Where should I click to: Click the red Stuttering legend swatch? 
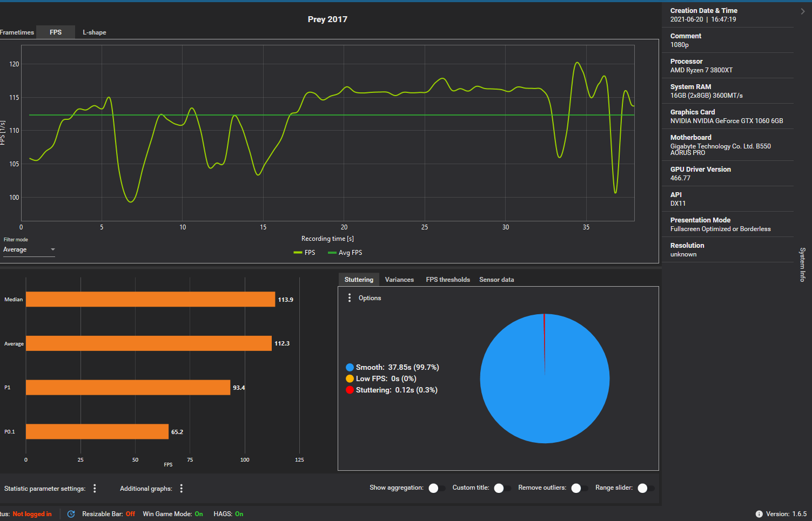click(350, 390)
